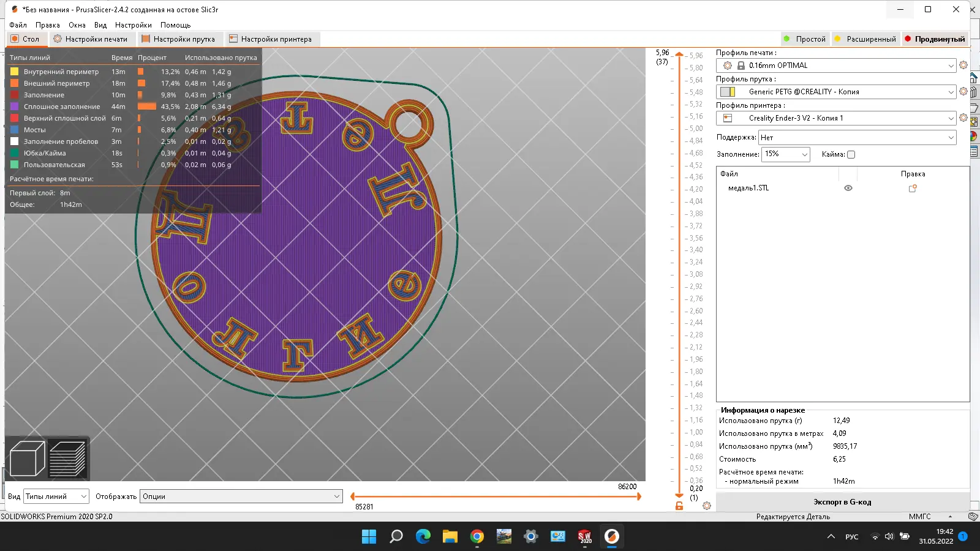
Task: Open the Отображать Опции dropdown
Action: point(241,497)
